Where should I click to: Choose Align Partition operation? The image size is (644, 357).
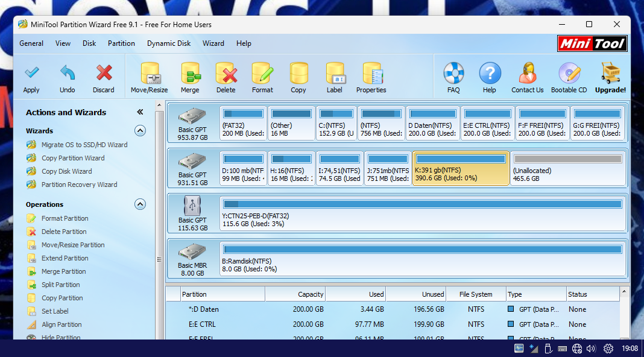(62, 324)
